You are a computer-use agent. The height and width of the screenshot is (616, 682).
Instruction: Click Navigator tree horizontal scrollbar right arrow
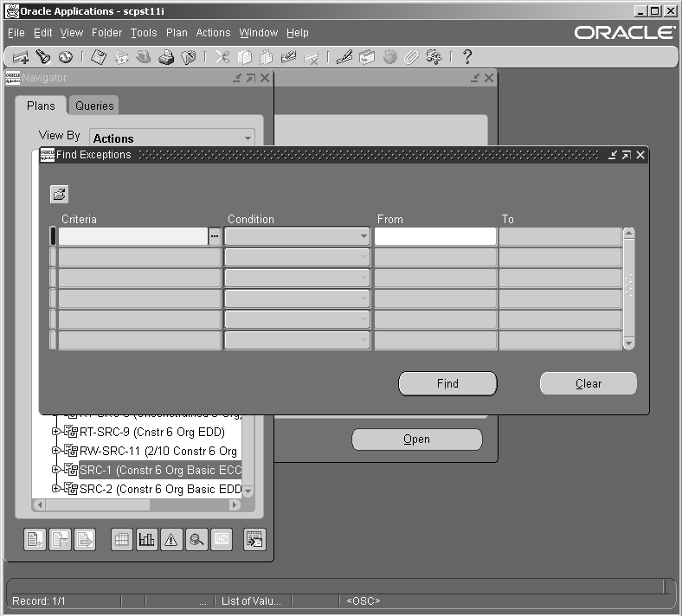point(235,504)
